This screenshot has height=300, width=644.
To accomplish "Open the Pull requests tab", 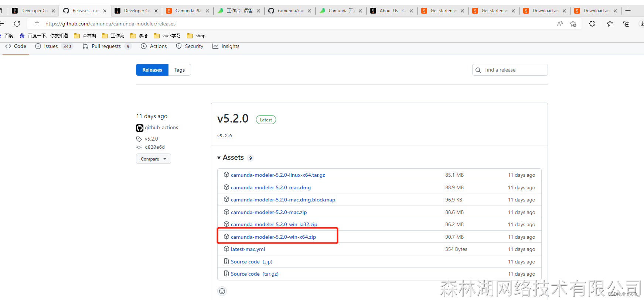I will click(107, 46).
